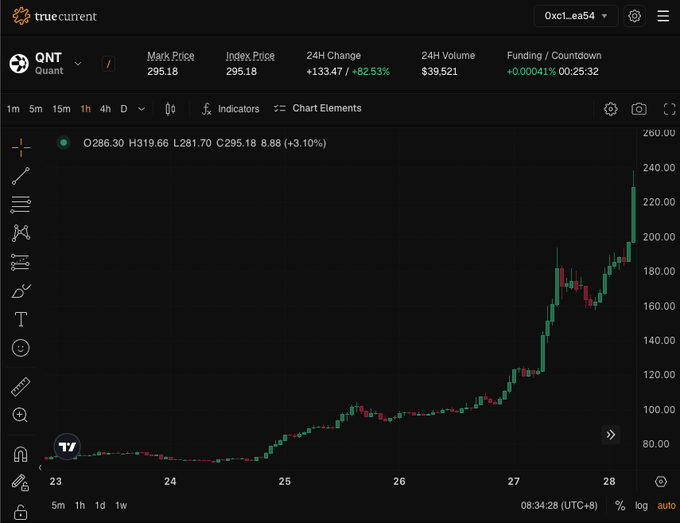Open chart settings gear in toolbar
Image resolution: width=680 pixels, height=523 pixels.
(611, 109)
